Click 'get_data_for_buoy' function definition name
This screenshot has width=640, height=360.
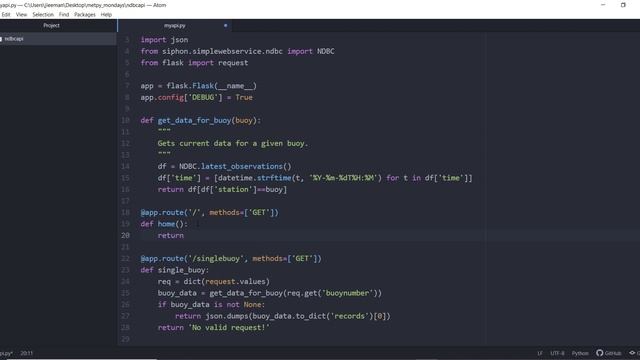pyautogui.click(x=194, y=120)
